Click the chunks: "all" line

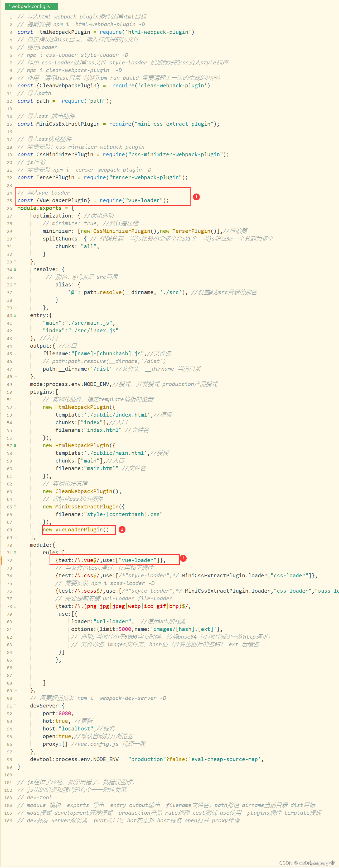tap(77, 247)
